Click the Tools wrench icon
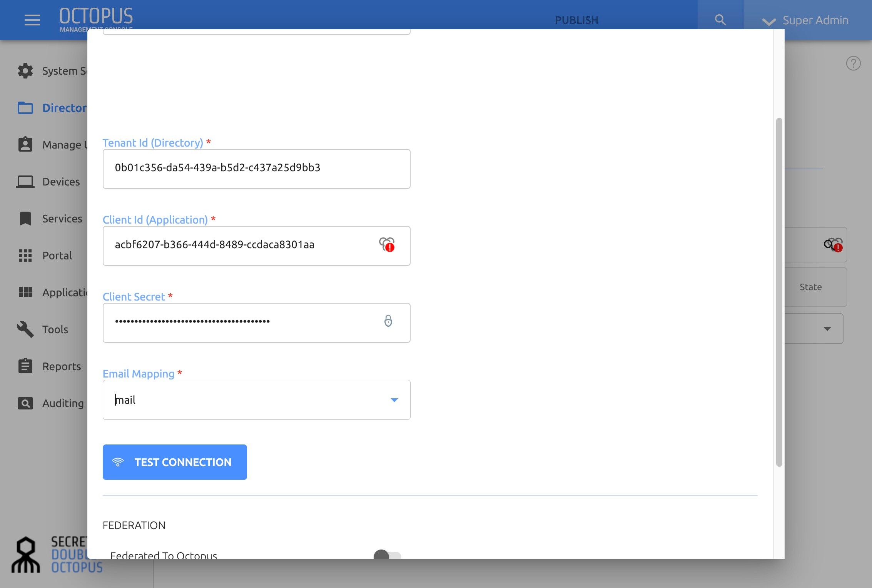Viewport: 872px width, 588px height. coord(25,329)
